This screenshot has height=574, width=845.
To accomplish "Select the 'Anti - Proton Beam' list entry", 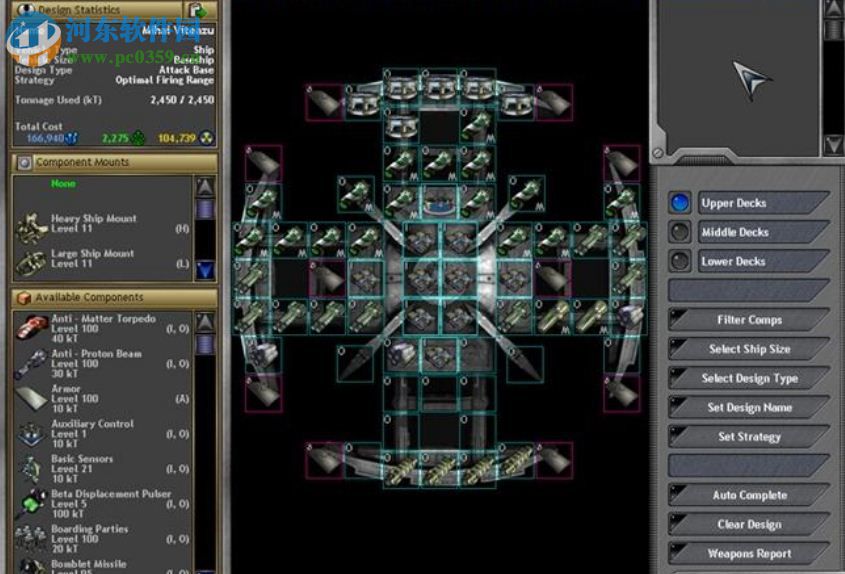I will pos(102,363).
